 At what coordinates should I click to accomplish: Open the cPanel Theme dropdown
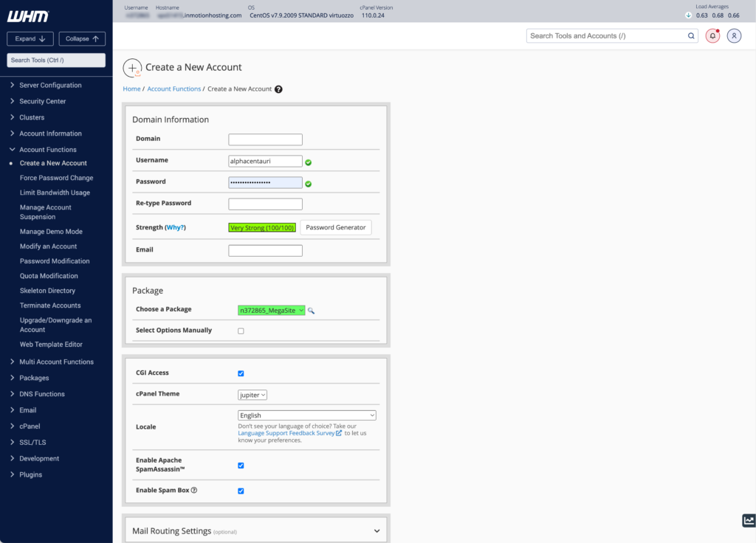252,395
